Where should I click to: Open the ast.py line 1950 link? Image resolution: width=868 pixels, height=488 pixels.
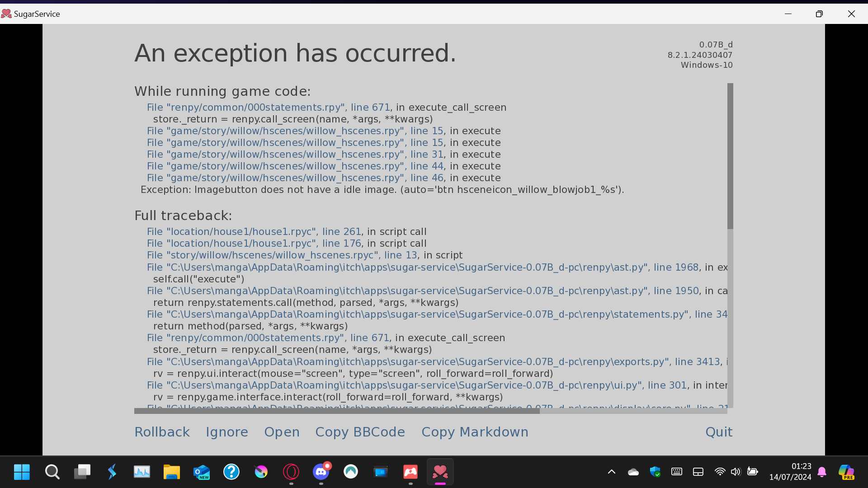[x=423, y=291]
